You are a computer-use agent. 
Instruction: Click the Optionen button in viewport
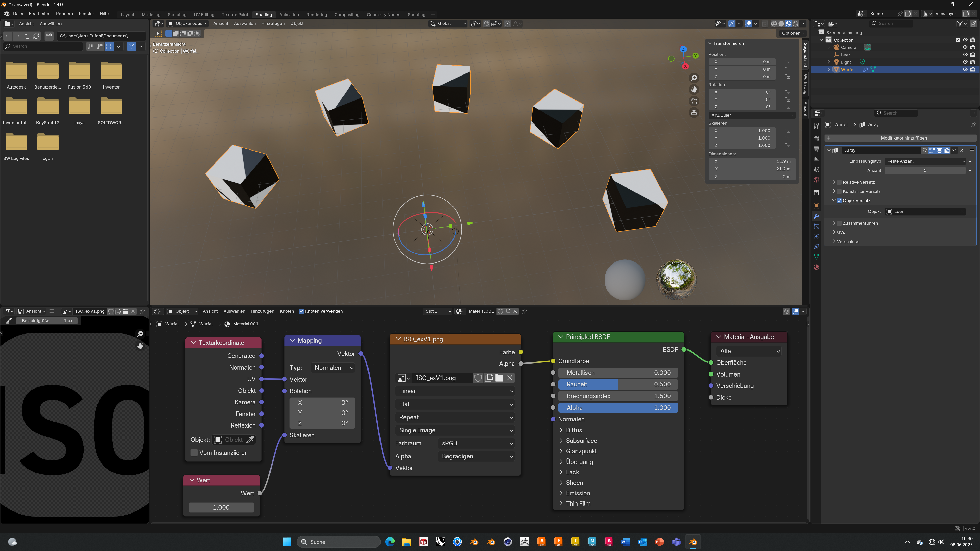pos(793,33)
